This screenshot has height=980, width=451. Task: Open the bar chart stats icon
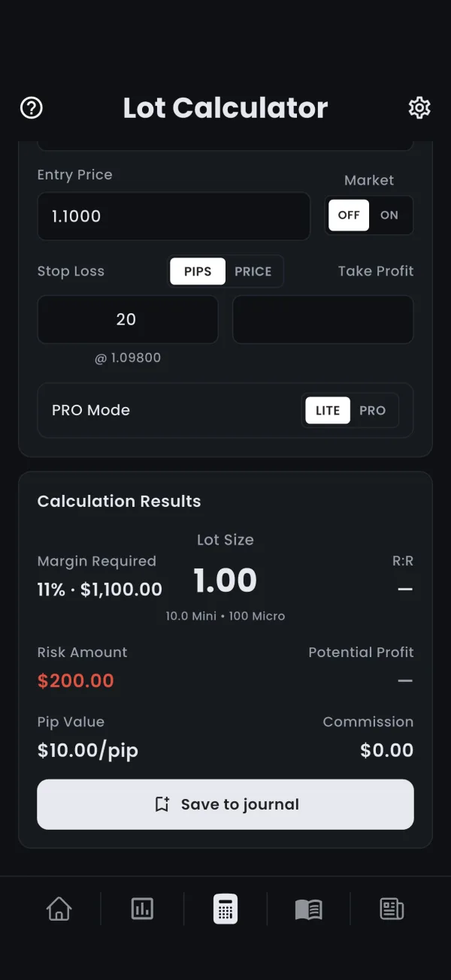coord(142,909)
